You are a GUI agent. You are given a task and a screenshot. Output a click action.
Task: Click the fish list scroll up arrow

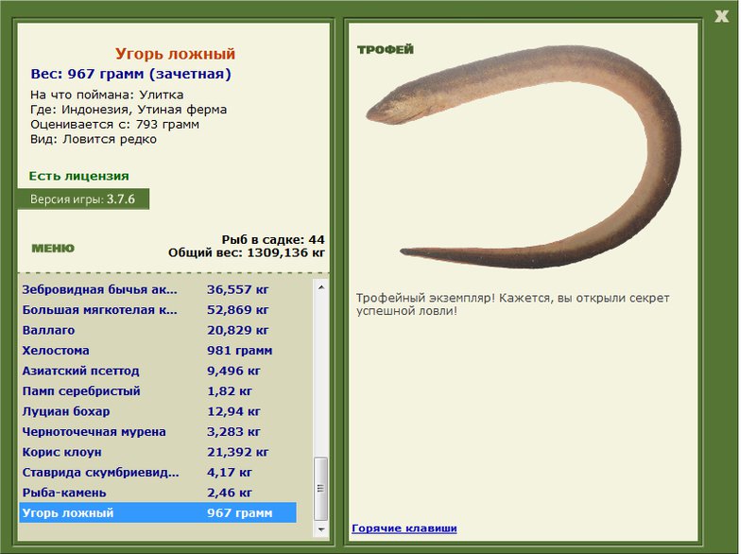pos(321,287)
